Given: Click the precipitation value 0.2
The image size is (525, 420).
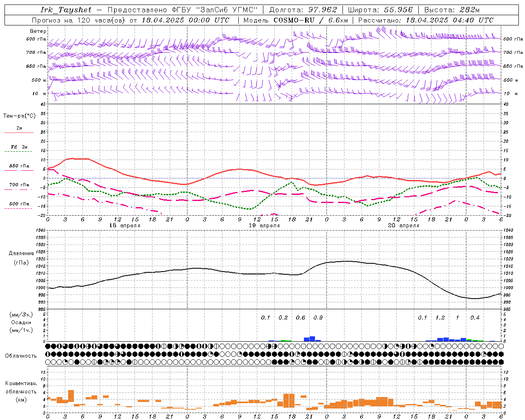Looking at the screenshot, I should (283, 318).
